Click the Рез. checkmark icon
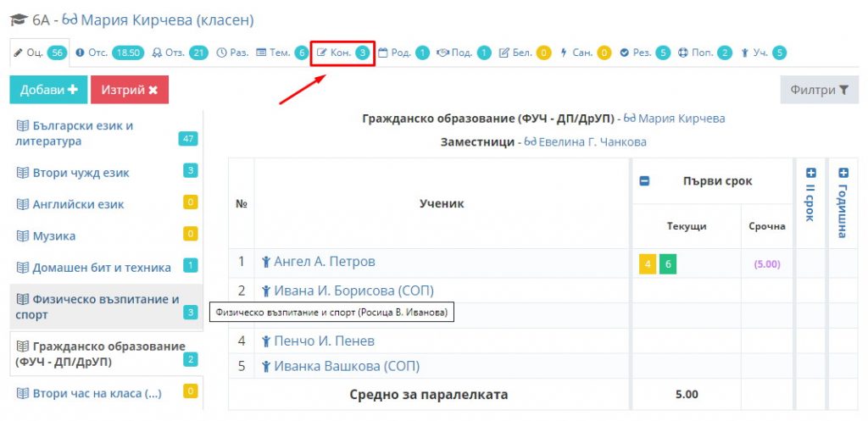The image size is (868, 421). (624, 53)
